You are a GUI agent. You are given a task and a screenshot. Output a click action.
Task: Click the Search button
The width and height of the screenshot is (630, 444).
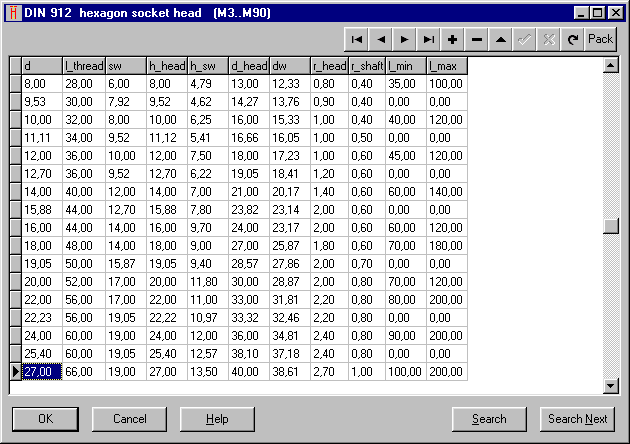click(x=489, y=419)
